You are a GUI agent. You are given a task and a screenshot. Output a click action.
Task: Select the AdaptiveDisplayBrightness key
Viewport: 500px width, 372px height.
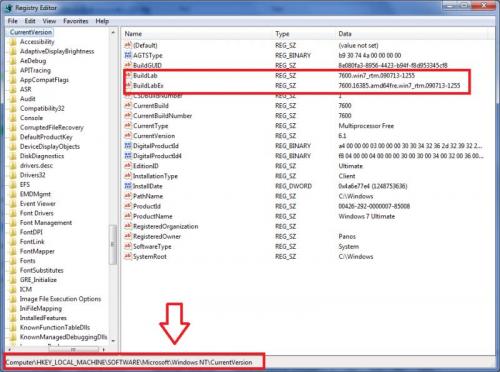(57, 51)
